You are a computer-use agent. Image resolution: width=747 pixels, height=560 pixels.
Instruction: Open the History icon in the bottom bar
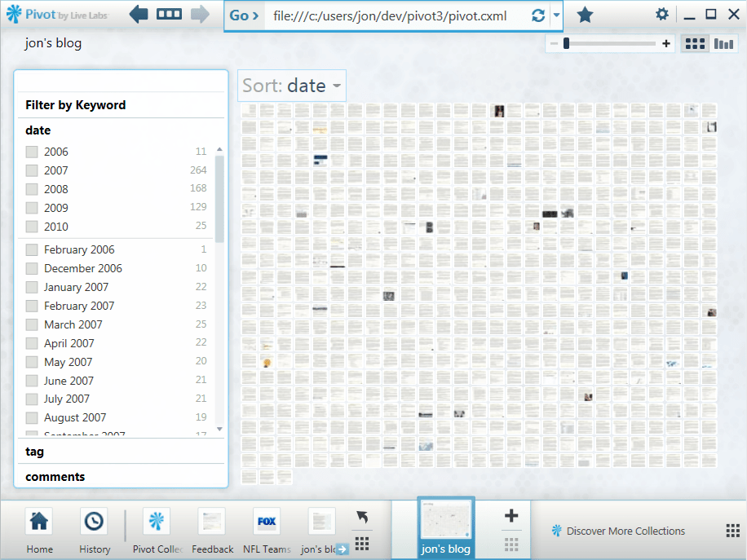pyautogui.click(x=94, y=520)
